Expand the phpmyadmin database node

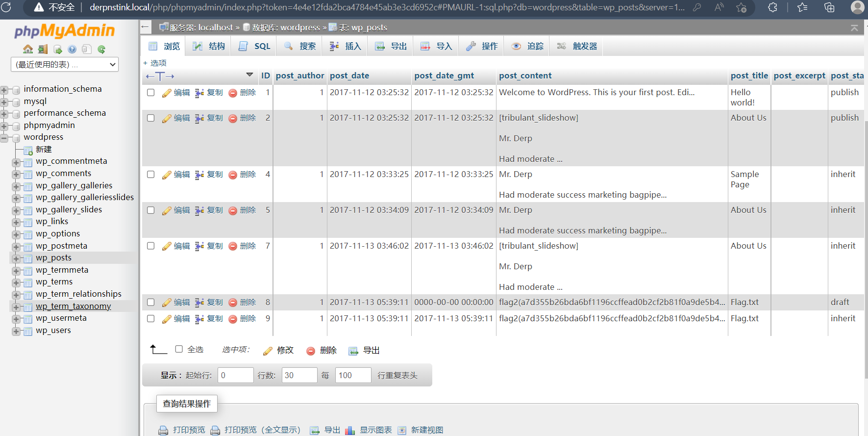4,126
